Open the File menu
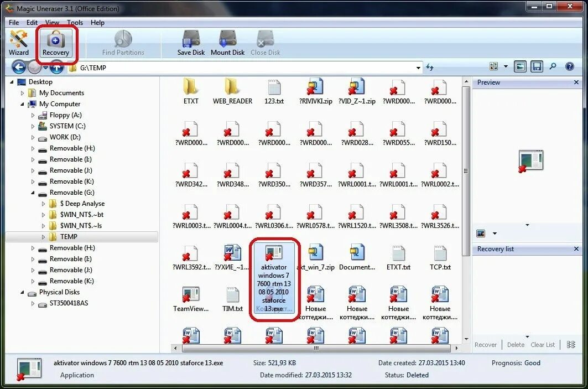 pyautogui.click(x=14, y=23)
